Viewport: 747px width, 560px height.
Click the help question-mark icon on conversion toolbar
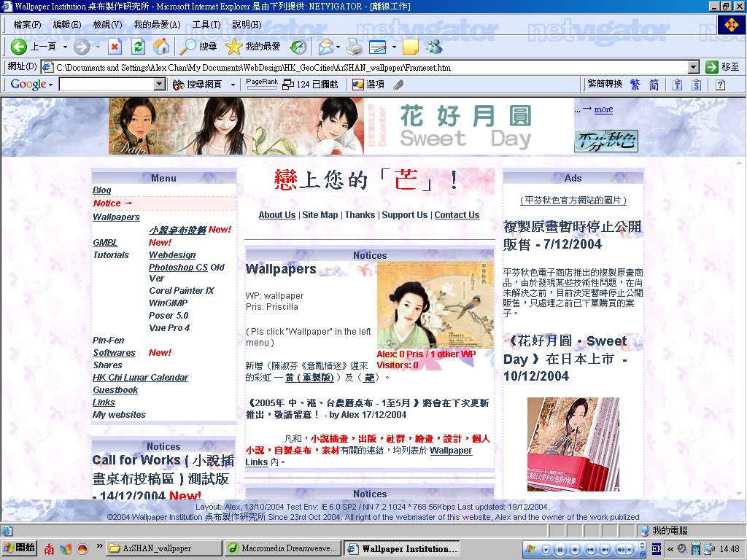tap(720, 85)
